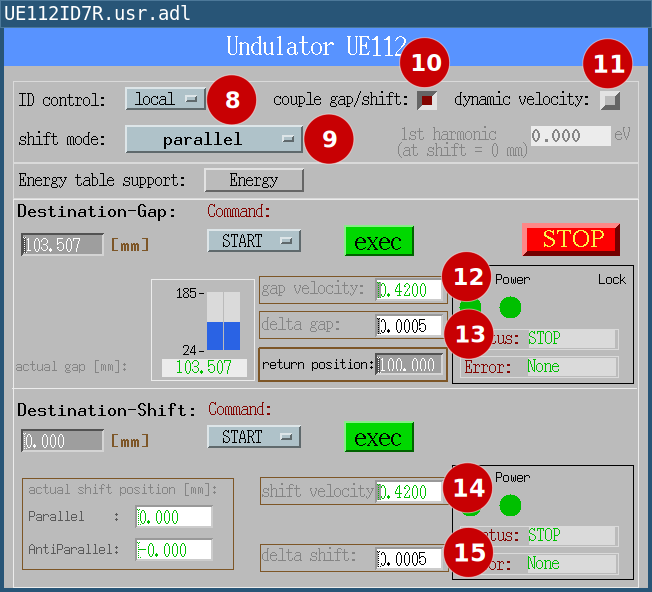
Task: Click the UE112ID7R.usr.adl window title
Action: click(x=97, y=13)
